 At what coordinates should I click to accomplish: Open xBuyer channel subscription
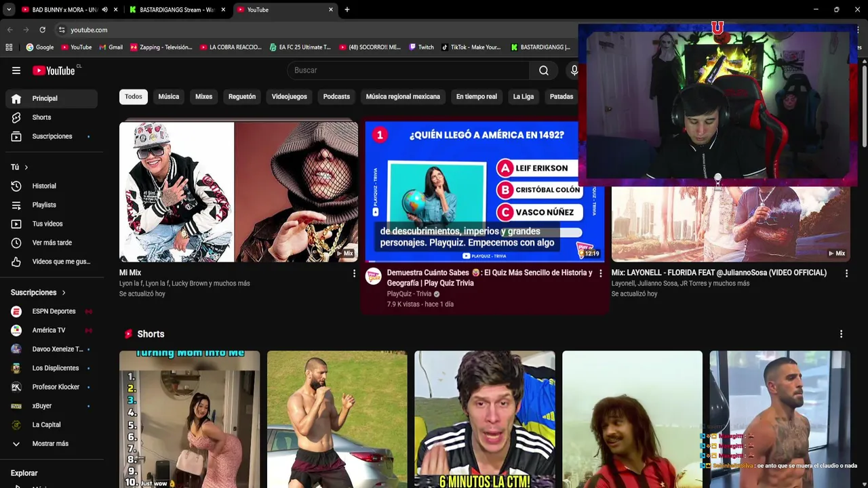[52, 406]
